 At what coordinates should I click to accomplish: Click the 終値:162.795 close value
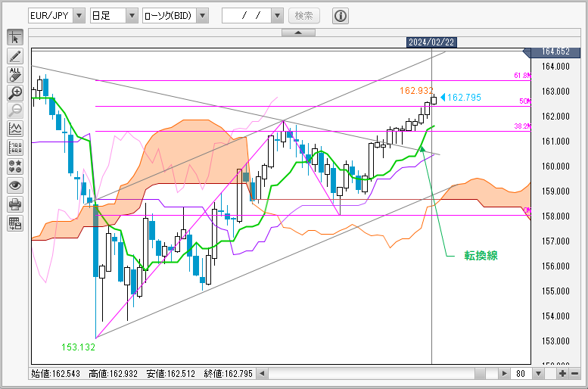229,374
